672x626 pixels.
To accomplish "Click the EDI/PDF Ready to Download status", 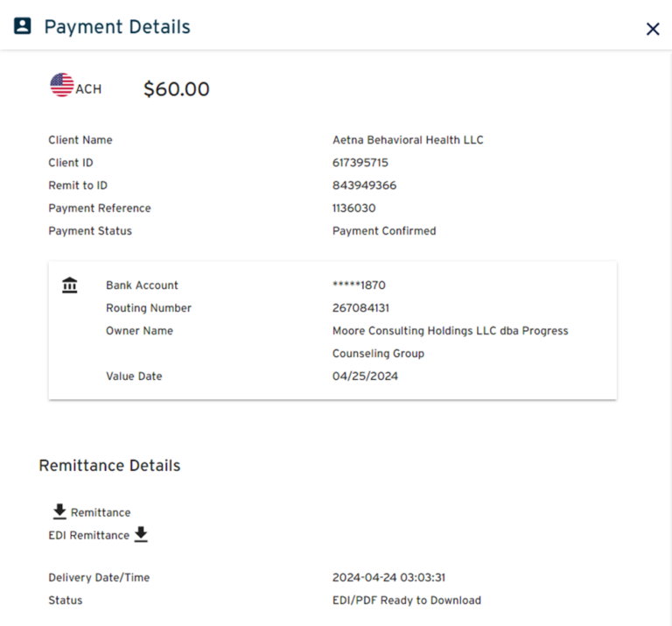I will [x=407, y=601].
